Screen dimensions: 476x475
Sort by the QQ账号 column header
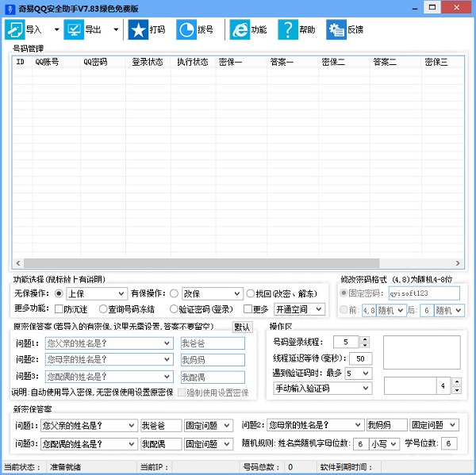56,62
